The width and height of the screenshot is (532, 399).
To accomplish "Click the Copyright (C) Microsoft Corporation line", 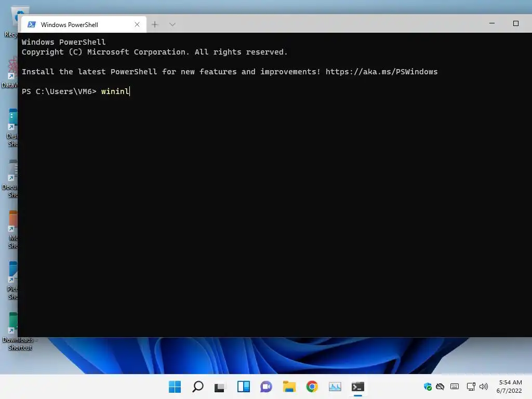I will click(x=155, y=52).
